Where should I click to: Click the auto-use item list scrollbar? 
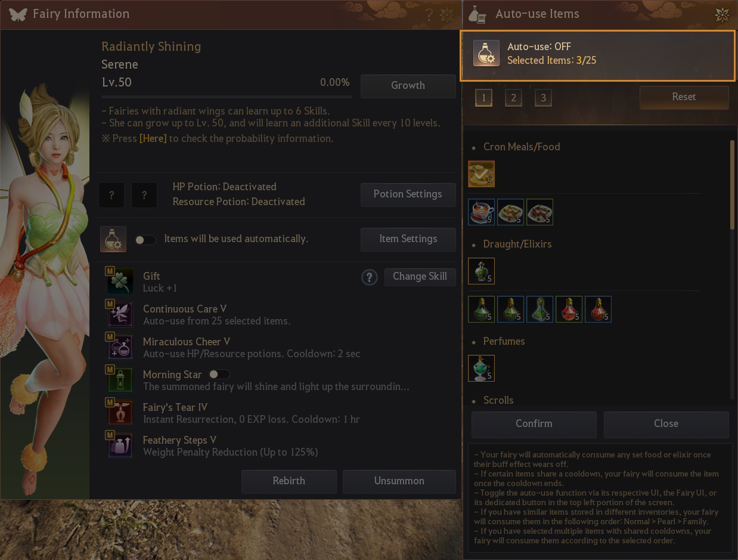(x=732, y=184)
